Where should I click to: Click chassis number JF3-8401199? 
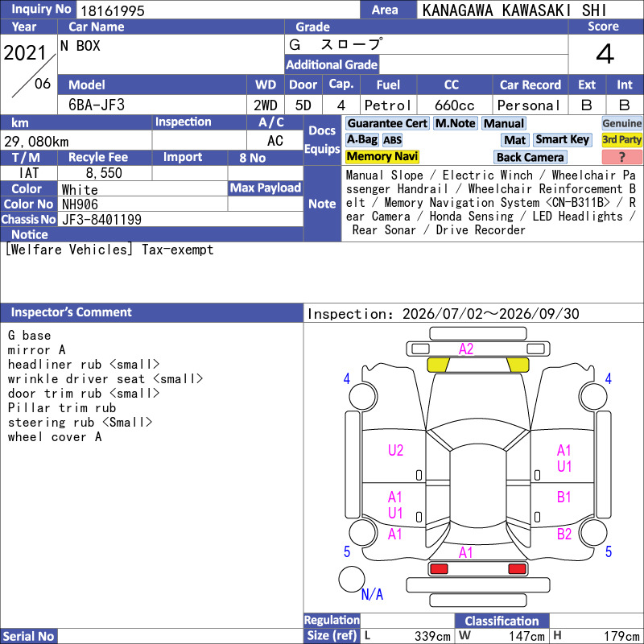pyautogui.click(x=102, y=220)
